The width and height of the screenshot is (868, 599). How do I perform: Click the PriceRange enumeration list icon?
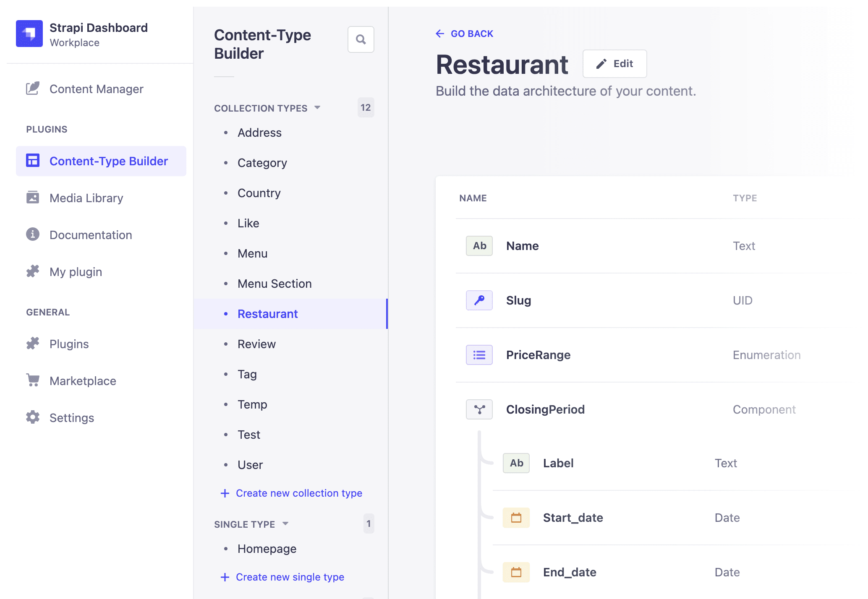(x=479, y=355)
